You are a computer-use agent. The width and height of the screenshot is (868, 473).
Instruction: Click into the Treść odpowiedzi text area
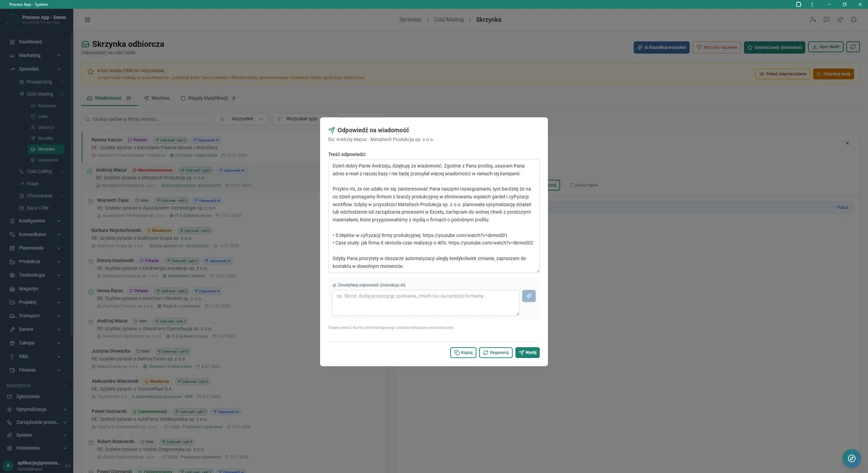point(434,216)
